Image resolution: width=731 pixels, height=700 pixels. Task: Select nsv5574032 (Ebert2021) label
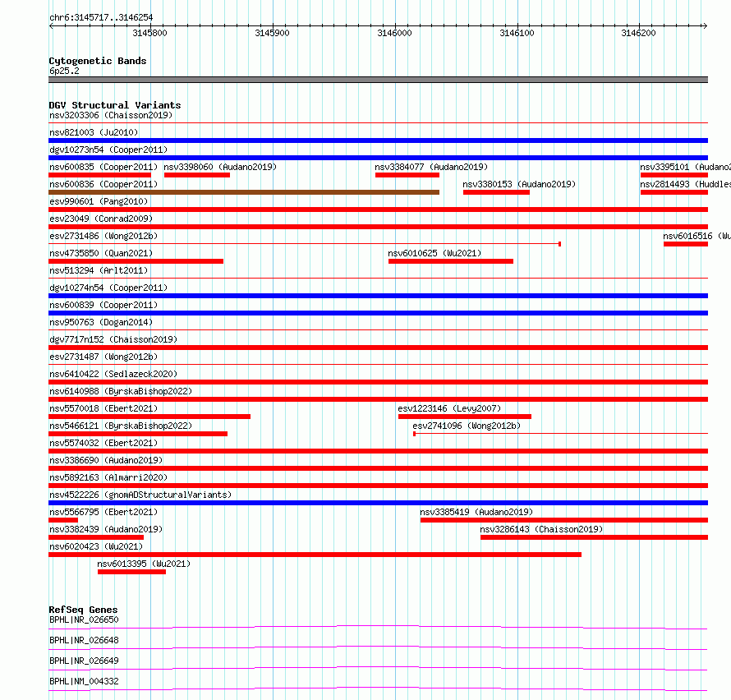tap(103, 443)
